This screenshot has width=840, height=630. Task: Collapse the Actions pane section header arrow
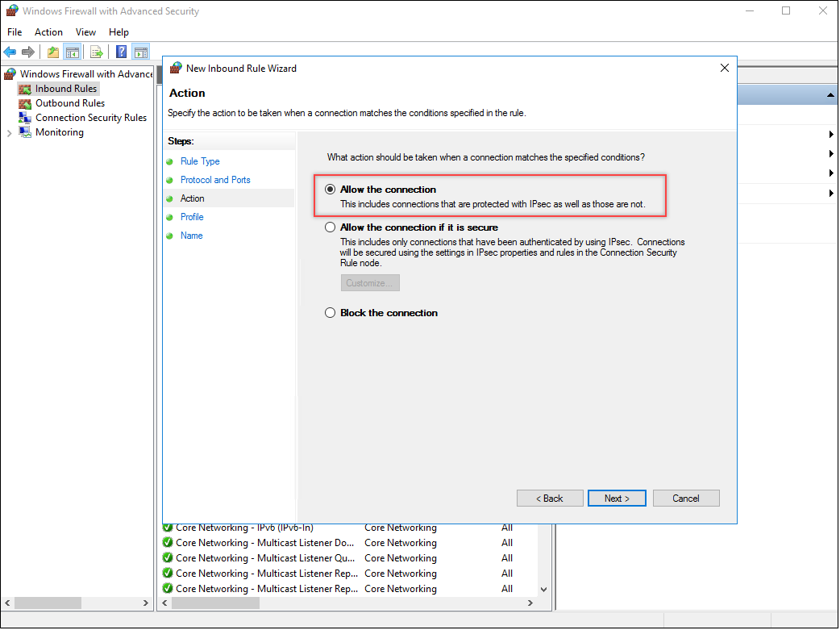click(830, 95)
